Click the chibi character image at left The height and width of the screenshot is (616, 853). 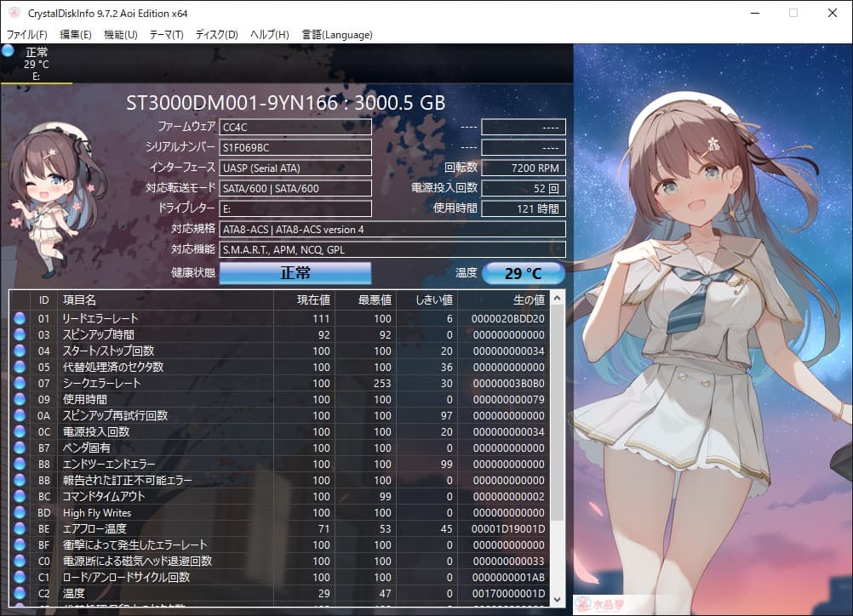click(x=56, y=198)
